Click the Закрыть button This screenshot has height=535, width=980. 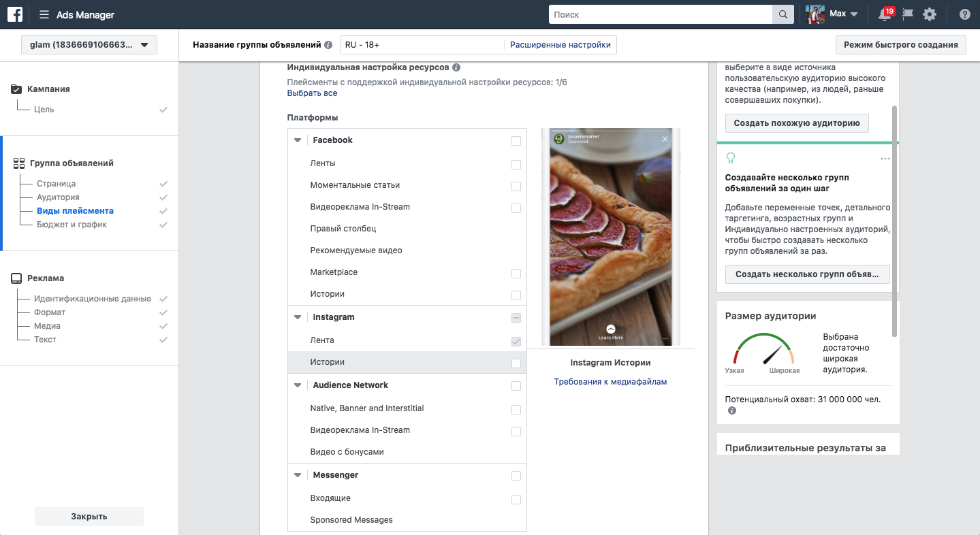(x=89, y=517)
